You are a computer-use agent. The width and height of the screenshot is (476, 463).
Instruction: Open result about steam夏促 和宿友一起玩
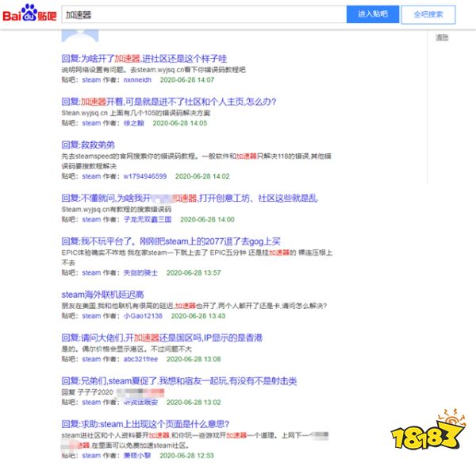[x=179, y=380]
